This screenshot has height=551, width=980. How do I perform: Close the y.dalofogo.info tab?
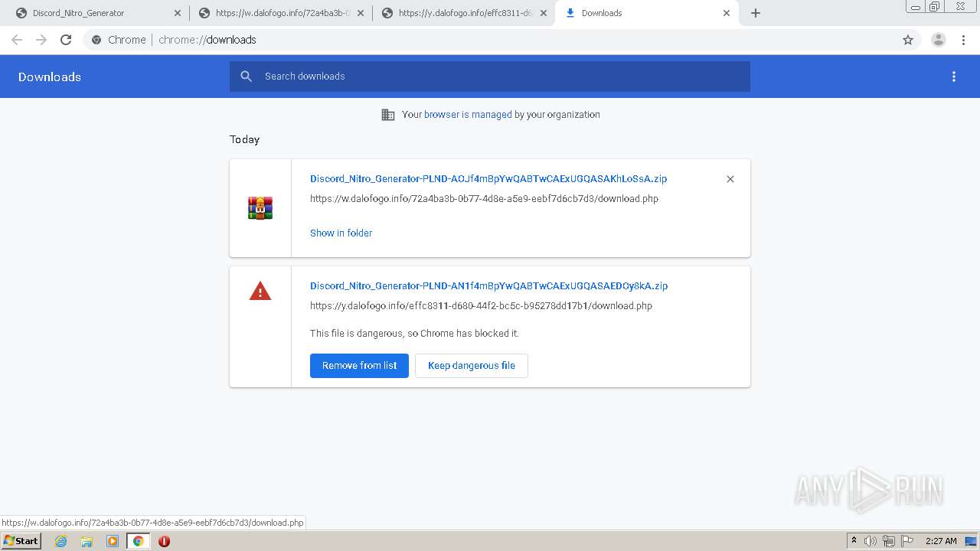(x=544, y=13)
